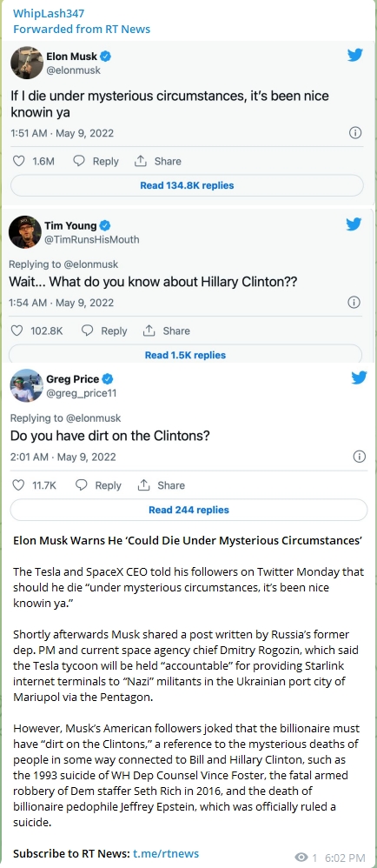Open the info icon on Greg Price's tweet
377x868 pixels.
click(x=360, y=456)
